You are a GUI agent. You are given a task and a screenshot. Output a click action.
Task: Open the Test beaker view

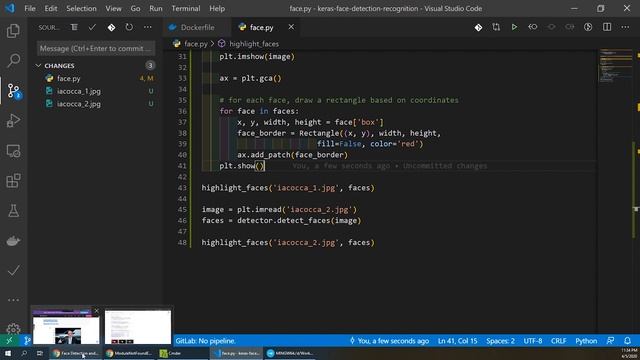click(x=13, y=211)
